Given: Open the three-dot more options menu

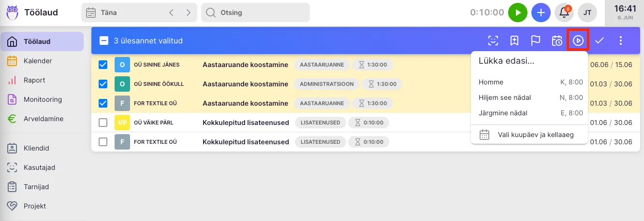Looking at the screenshot, I should (621, 41).
